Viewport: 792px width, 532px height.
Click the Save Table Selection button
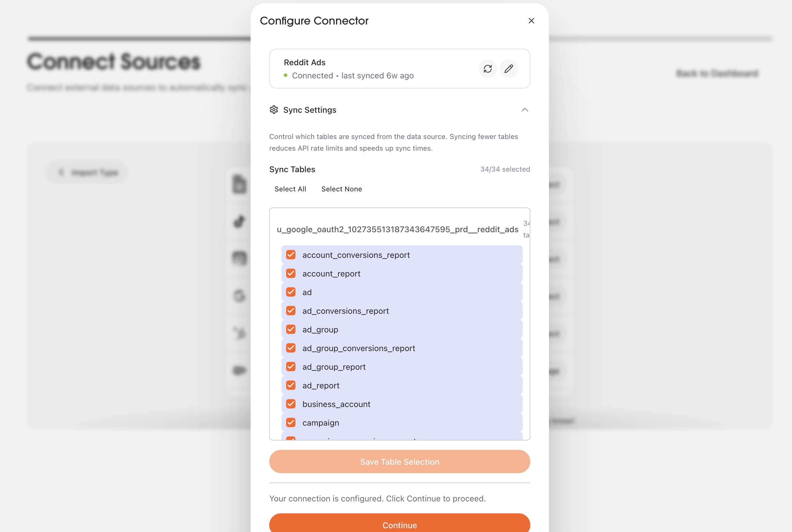(x=399, y=461)
